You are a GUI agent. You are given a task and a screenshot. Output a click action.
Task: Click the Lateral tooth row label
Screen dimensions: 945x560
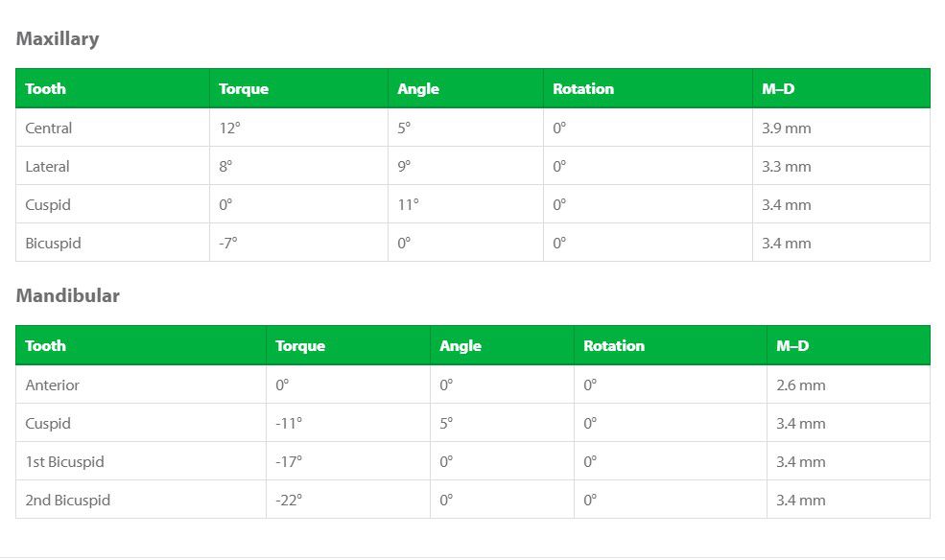pyautogui.click(x=47, y=166)
